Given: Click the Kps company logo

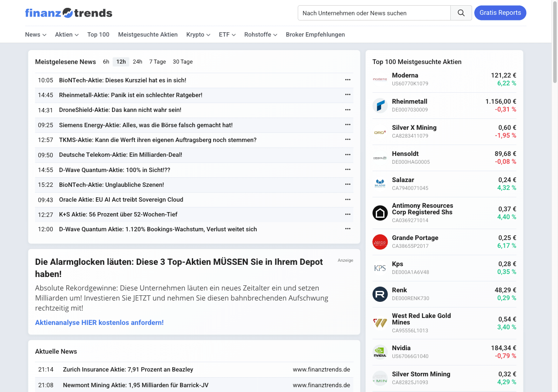Looking at the screenshot, I should pyautogui.click(x=380, y=268).
